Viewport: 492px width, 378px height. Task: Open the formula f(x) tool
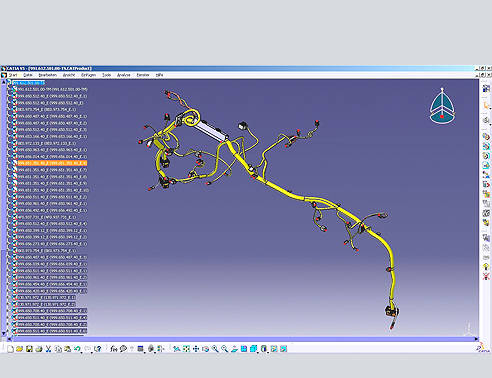click(114, 349)
